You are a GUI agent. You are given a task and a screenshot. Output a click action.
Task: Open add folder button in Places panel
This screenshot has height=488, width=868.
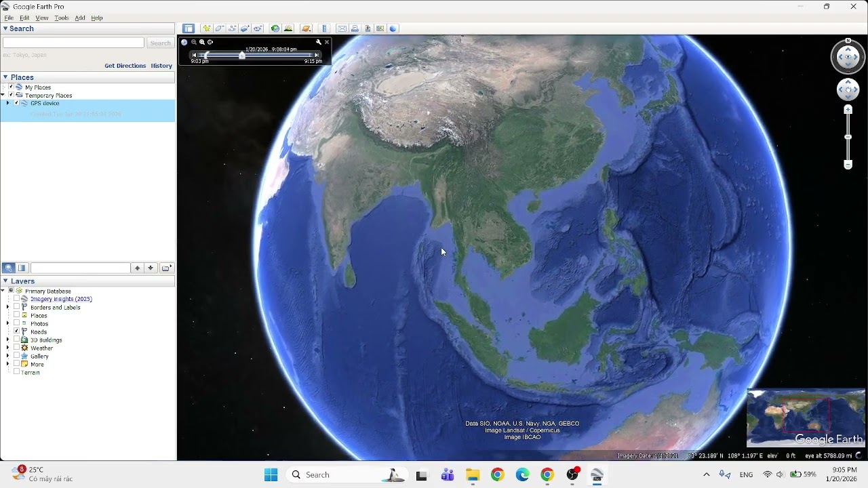pyautogui.click(x=167, y=268)
